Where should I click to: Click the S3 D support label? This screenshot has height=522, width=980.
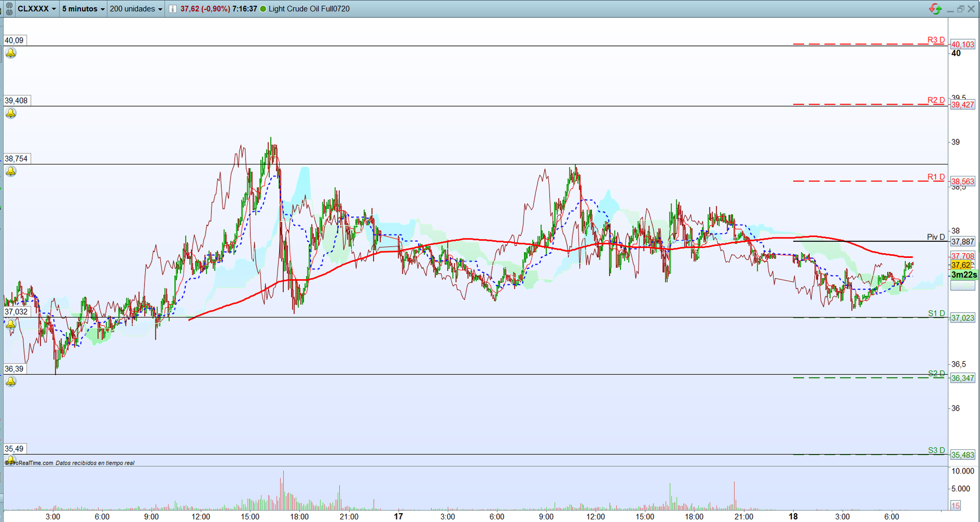pyautogui.click(x=936, y=450)
